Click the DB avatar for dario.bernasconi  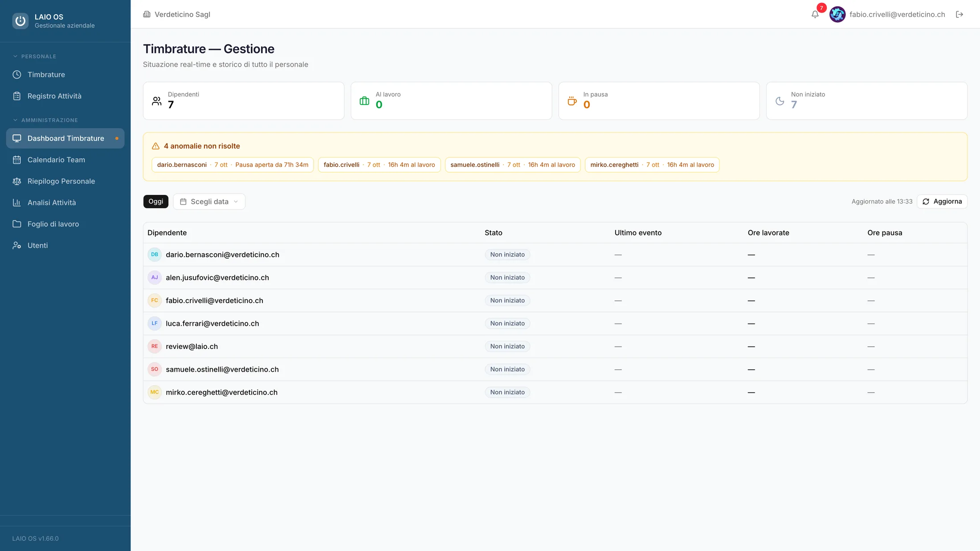point(155,255)
